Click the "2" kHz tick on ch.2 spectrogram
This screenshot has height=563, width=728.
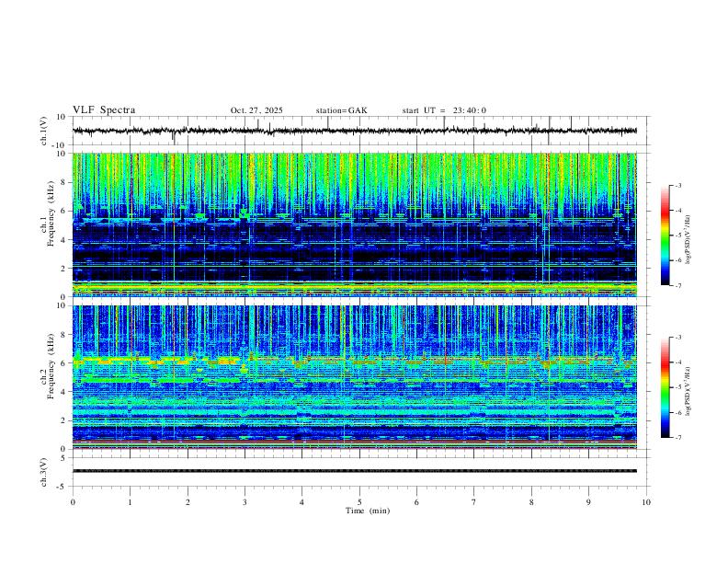click(x=63, y=420)
